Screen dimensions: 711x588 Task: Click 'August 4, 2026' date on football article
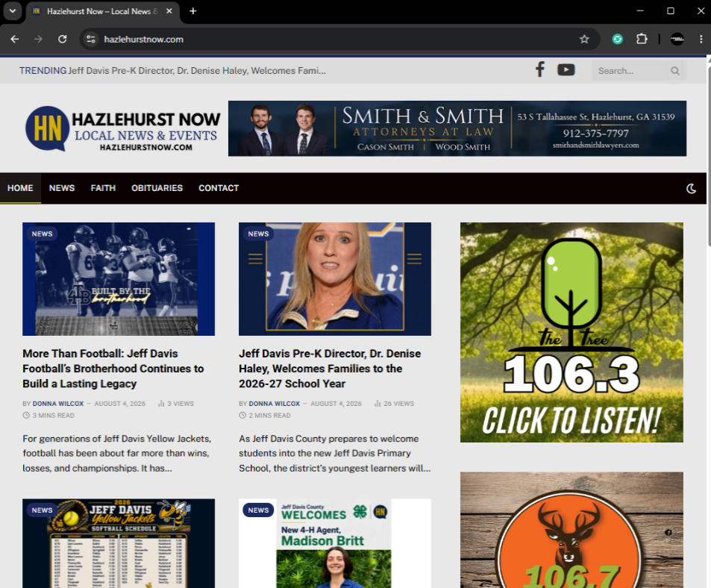coord(119,404)
